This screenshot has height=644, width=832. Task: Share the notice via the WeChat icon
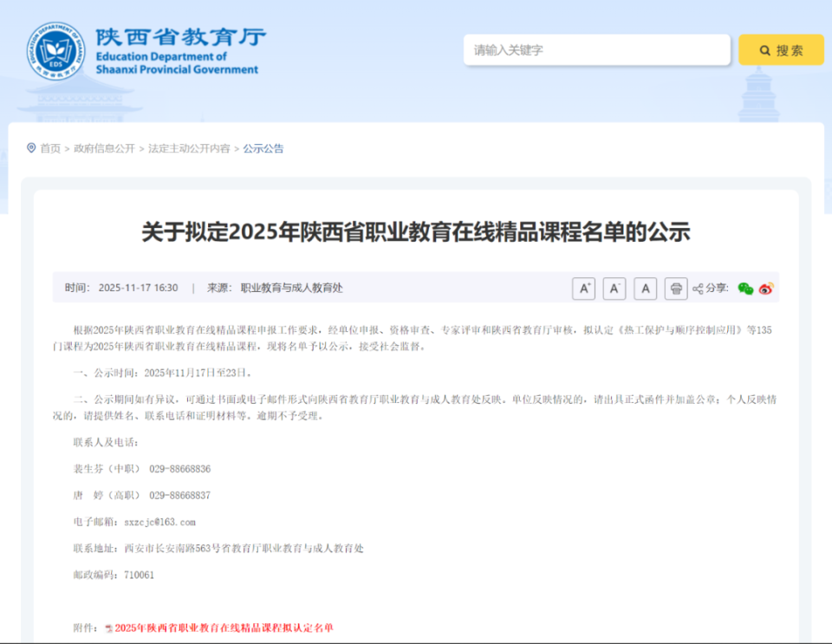[744, 288]
